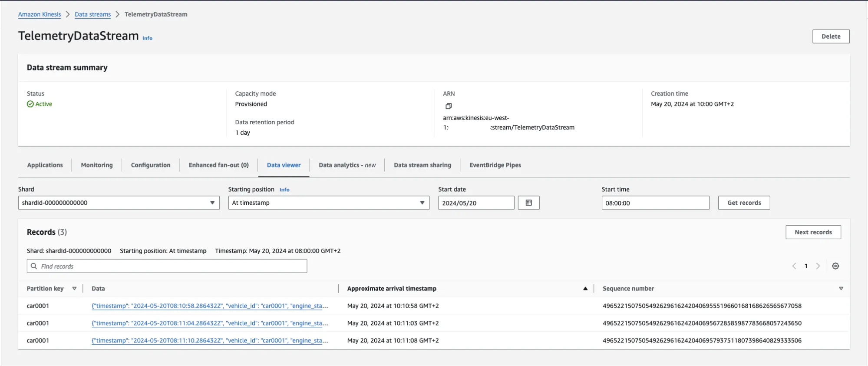Click the Active status check icon
The height and width of the screenshot is (366, 868).
pos(30,104)
